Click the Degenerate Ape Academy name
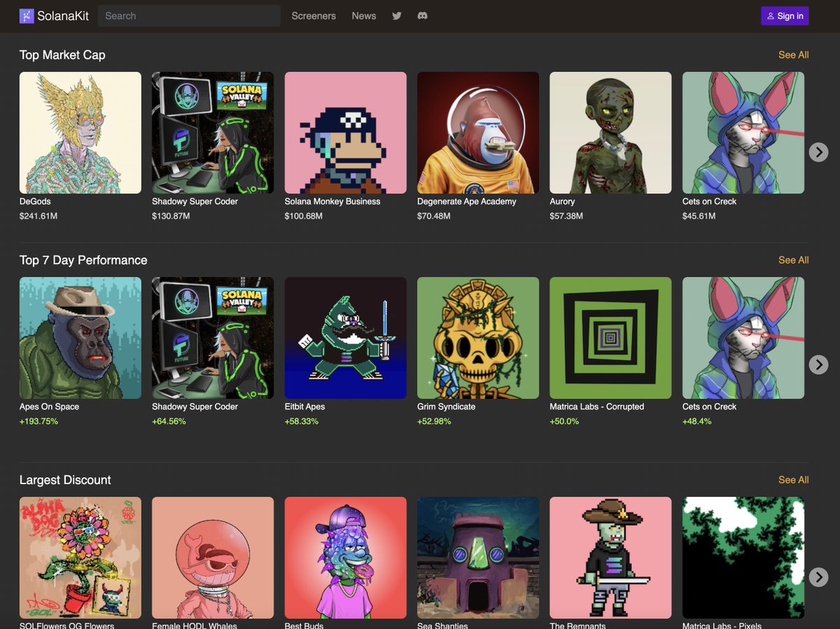Screen dimensions: 840x629 point(467,202)
